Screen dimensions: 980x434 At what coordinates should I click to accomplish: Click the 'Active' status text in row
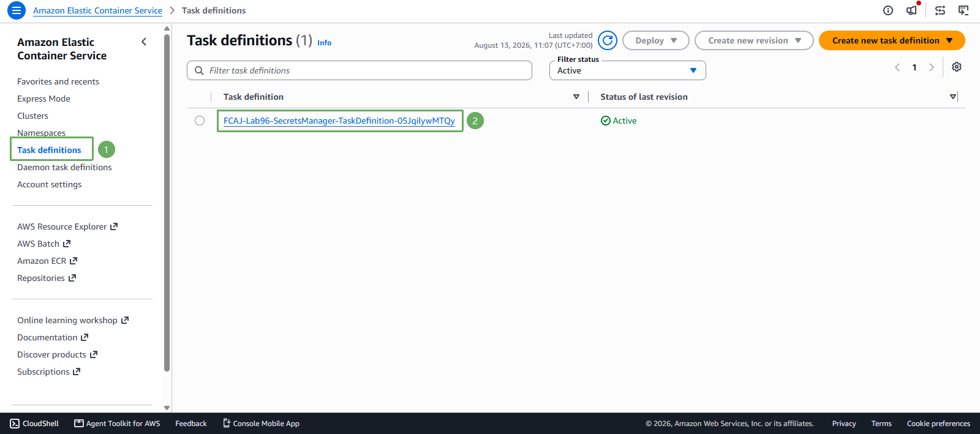(x=625, y=121)
